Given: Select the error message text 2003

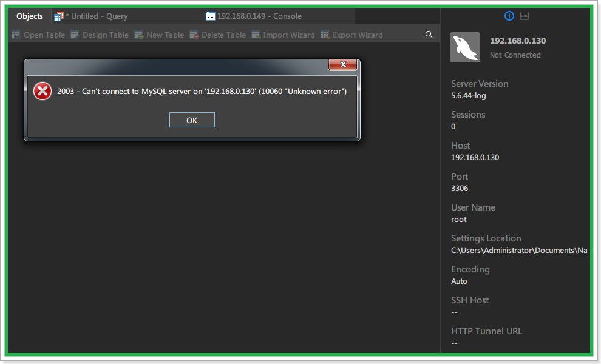Looking at the screenshot, I should point(202,91).
